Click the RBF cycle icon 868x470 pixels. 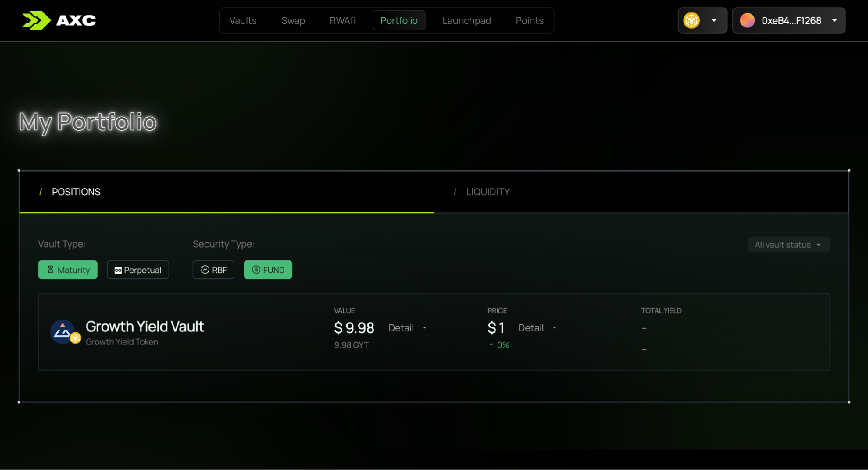tap(205, 270)
